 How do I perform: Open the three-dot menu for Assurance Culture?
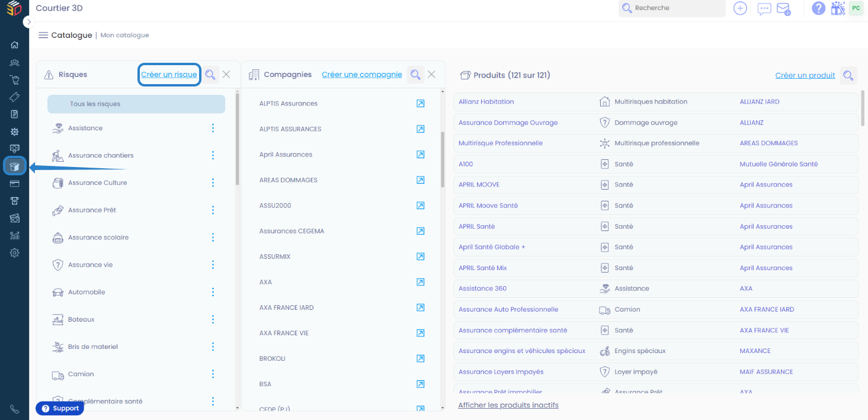213,182
